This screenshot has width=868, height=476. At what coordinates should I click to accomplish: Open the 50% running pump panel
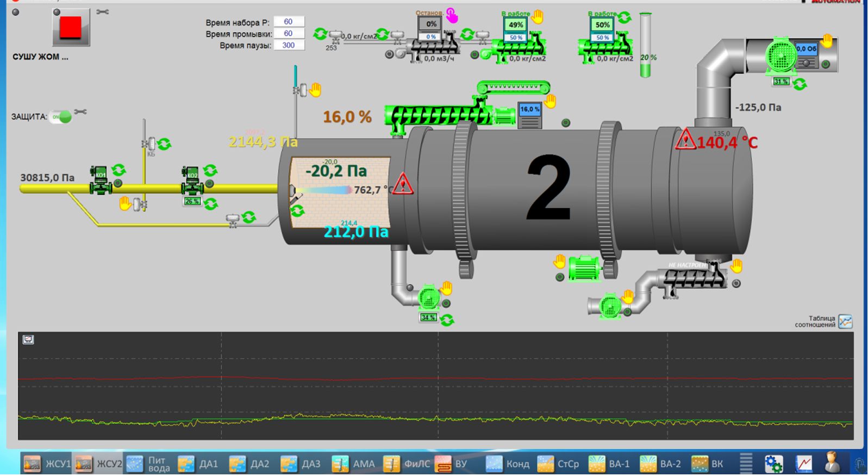point(602,30)
